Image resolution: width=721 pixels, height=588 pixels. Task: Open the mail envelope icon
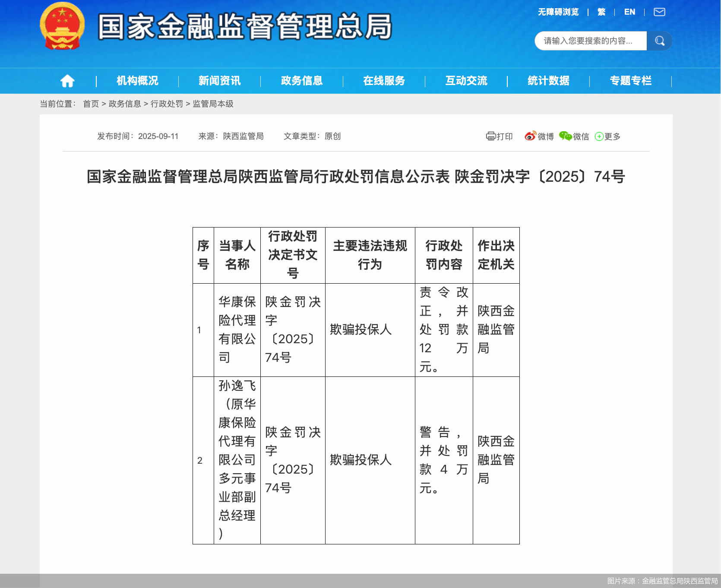tap(659, 12)
